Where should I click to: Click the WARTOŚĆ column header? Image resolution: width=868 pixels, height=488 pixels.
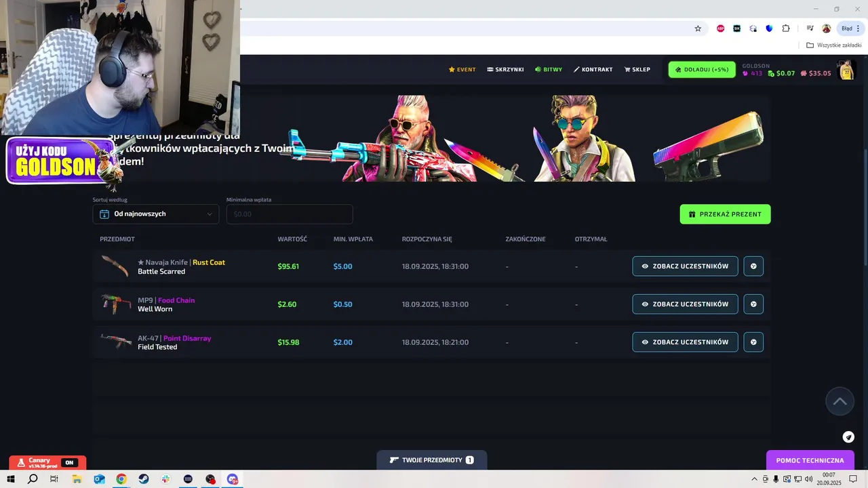coord(292,239)
